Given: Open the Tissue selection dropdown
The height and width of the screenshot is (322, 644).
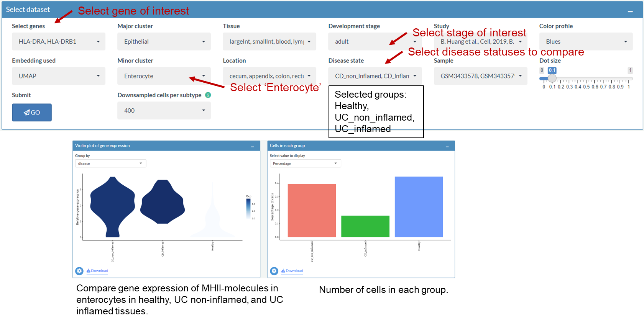Looking at the screenshot, I should (x=269, y=41).
